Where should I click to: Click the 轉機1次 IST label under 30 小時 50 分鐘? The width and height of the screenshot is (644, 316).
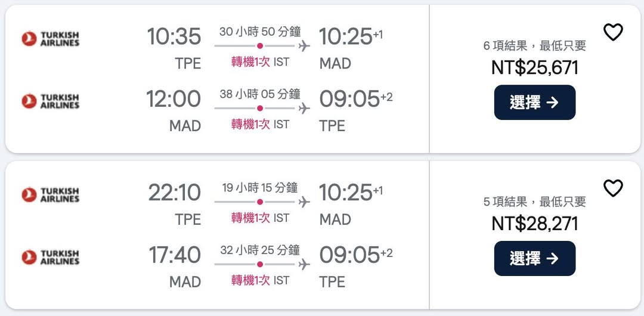(x=260, y=62)
